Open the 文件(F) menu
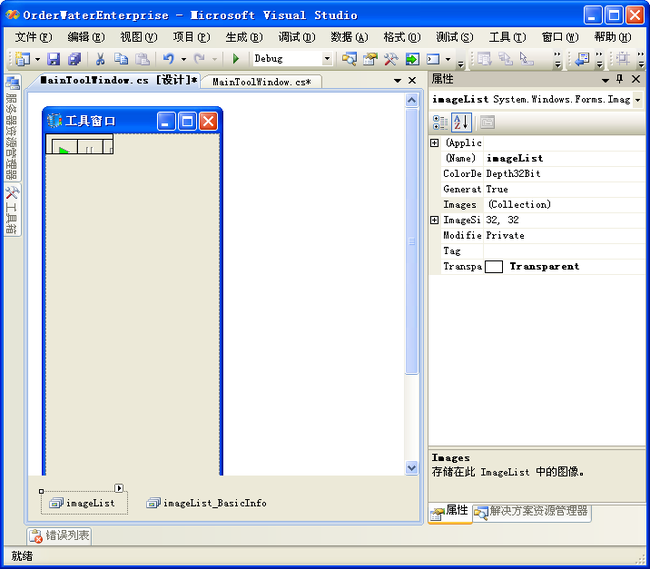 (34, 37)
